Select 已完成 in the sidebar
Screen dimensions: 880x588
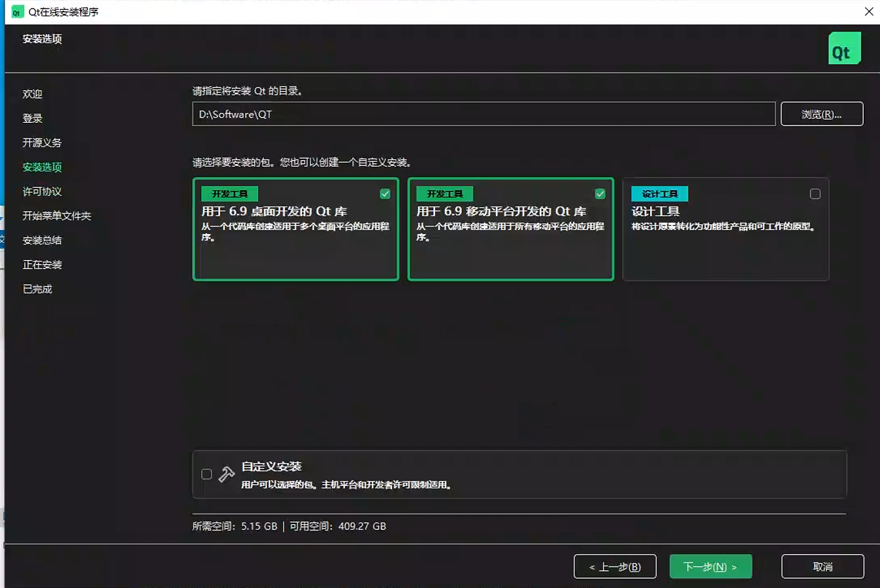coord(37,289)
